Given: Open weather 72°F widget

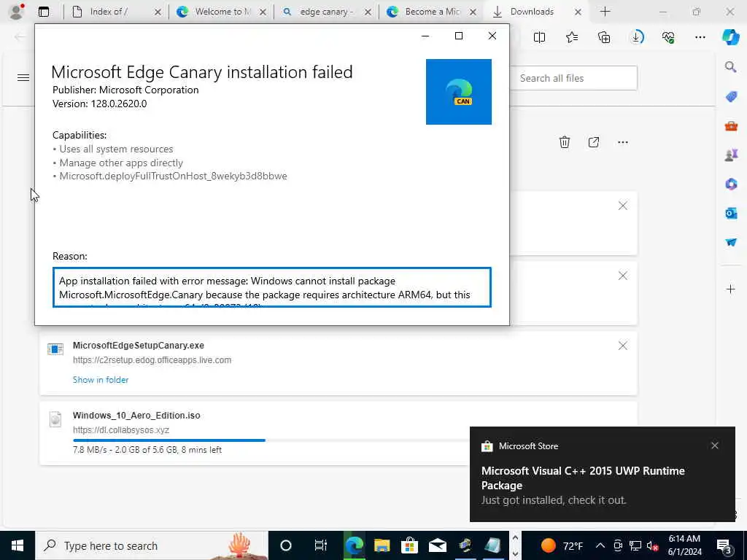Looking at the screenshot, I should pyautogui.click(x=562, y=545).
